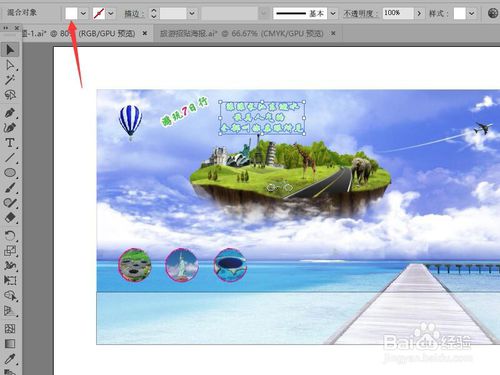Click the opacity 100% input field

[x=398, y=13]
